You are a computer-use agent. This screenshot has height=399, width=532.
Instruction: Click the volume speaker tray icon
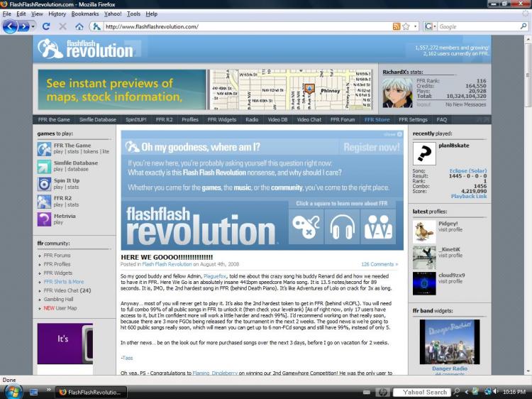click(496, 391)
